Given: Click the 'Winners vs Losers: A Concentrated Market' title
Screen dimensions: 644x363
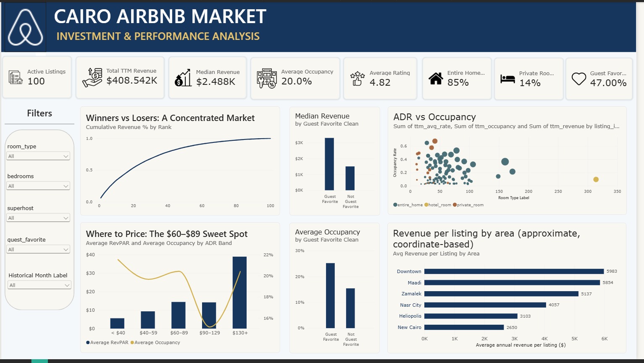Looking at the screenshot, I should click(170, 118).
